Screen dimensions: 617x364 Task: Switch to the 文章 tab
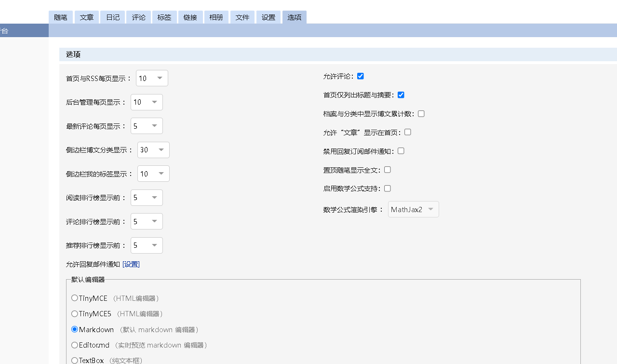(x=87, y=17)
